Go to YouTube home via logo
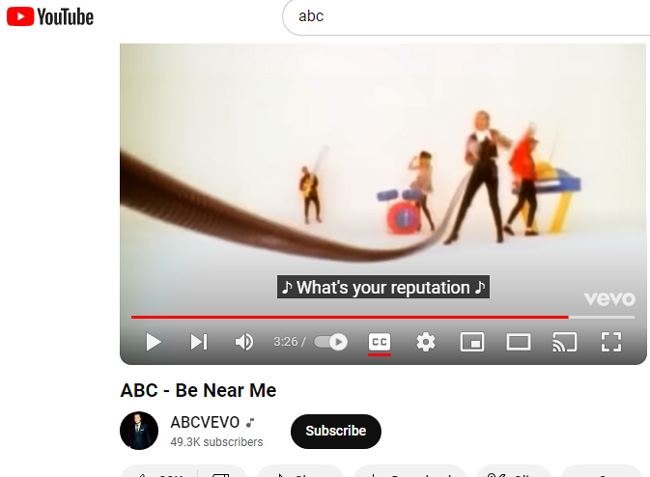Viewport: 650px width, 477px height. click(50, 17)
